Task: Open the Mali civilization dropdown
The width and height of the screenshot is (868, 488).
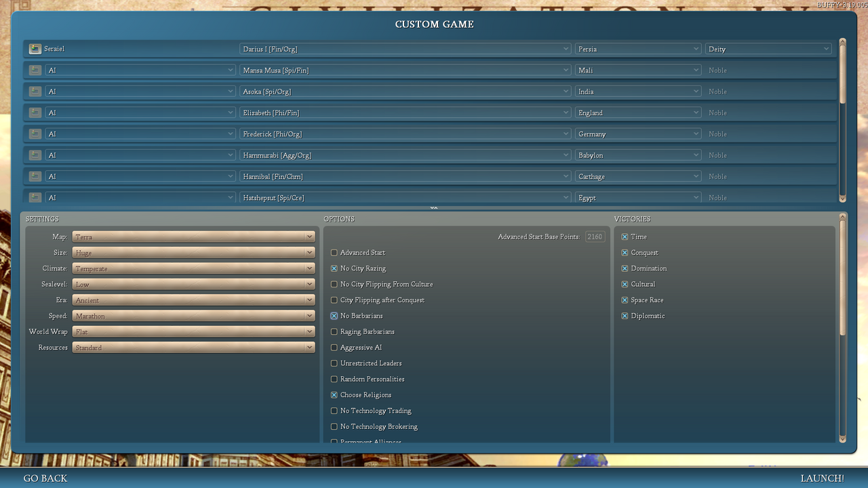Action: (638, 70)
